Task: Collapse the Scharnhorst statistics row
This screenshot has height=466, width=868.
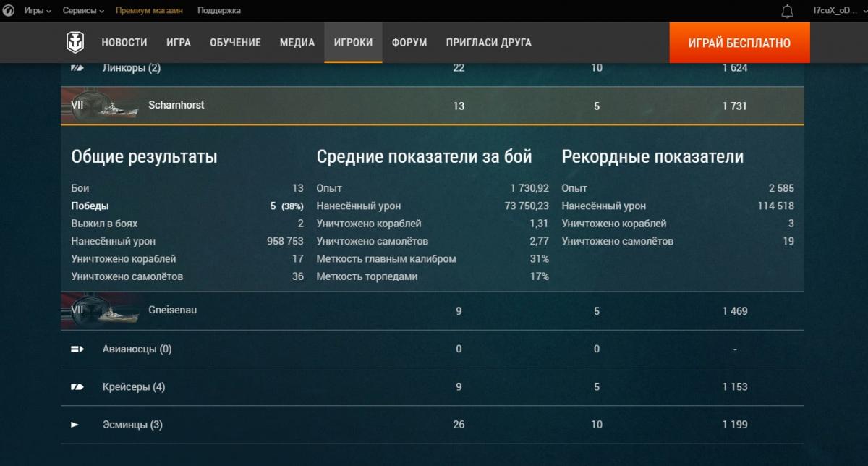Action: 433,106
